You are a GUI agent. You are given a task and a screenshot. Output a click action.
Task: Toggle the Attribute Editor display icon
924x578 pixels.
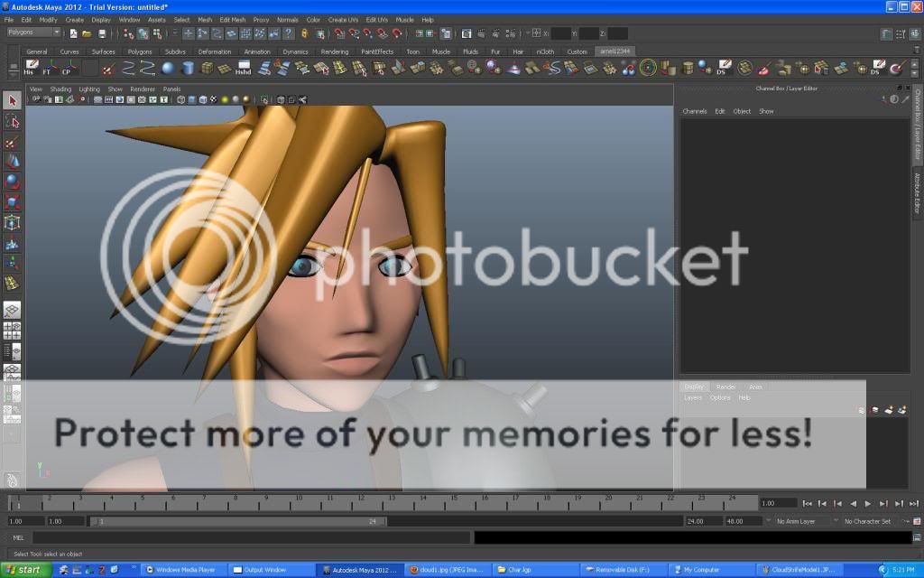tap(886, 33)
